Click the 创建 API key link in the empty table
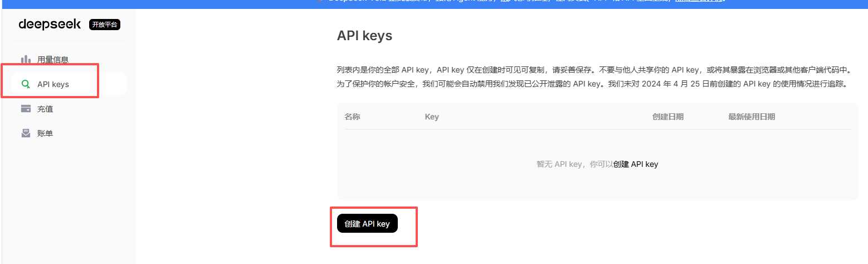Screen dimensions: 868x264 (636, 164)
